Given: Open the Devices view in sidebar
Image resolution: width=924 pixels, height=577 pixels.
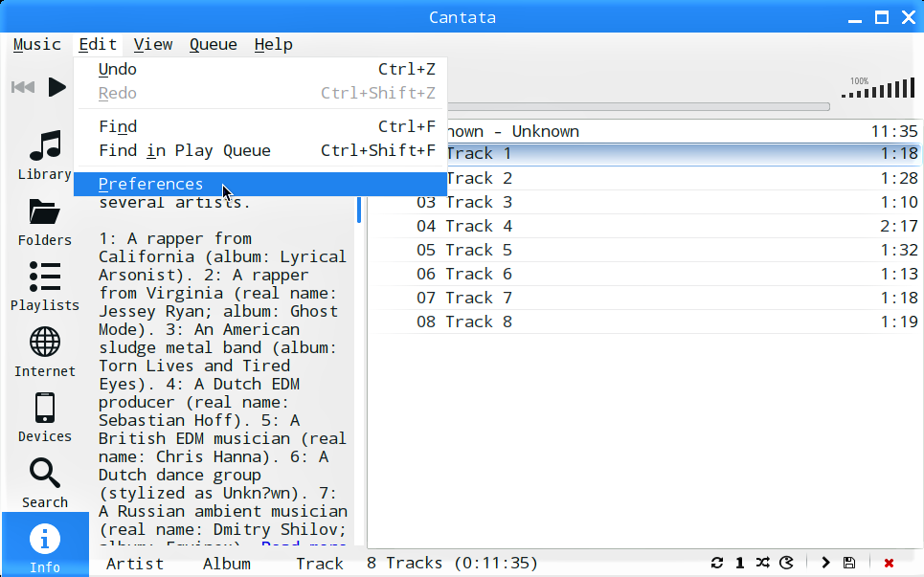Looking at the screenshot, I should (x=45, y=417).
